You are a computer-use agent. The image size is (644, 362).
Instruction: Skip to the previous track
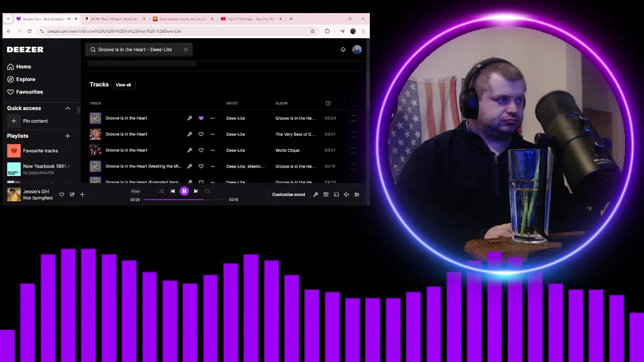pos(173,191)
